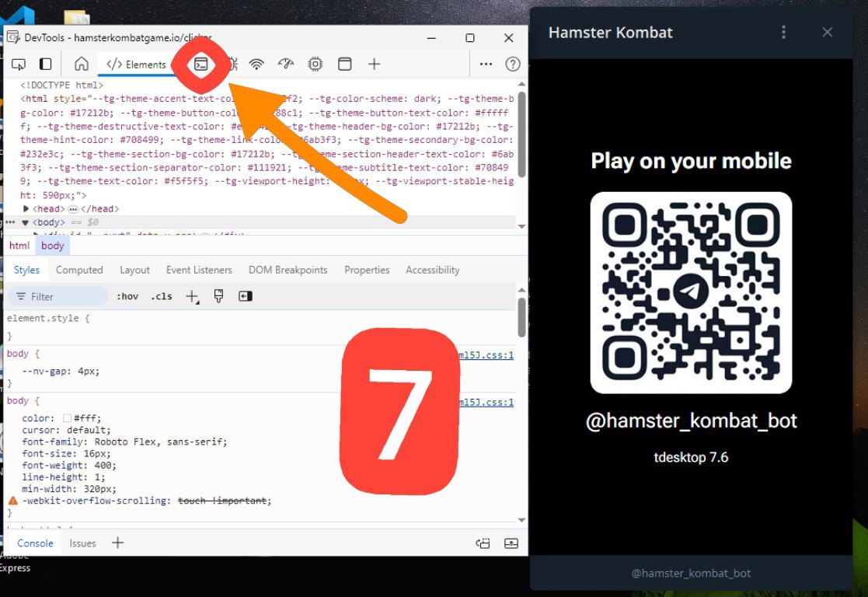Select the Issues drawer tab

[x=82, y=543]
